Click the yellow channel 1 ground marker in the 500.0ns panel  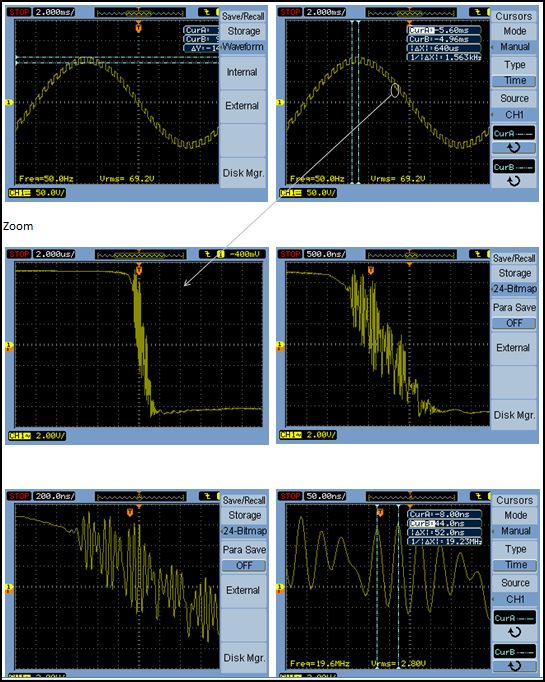(x=280, y=346)
